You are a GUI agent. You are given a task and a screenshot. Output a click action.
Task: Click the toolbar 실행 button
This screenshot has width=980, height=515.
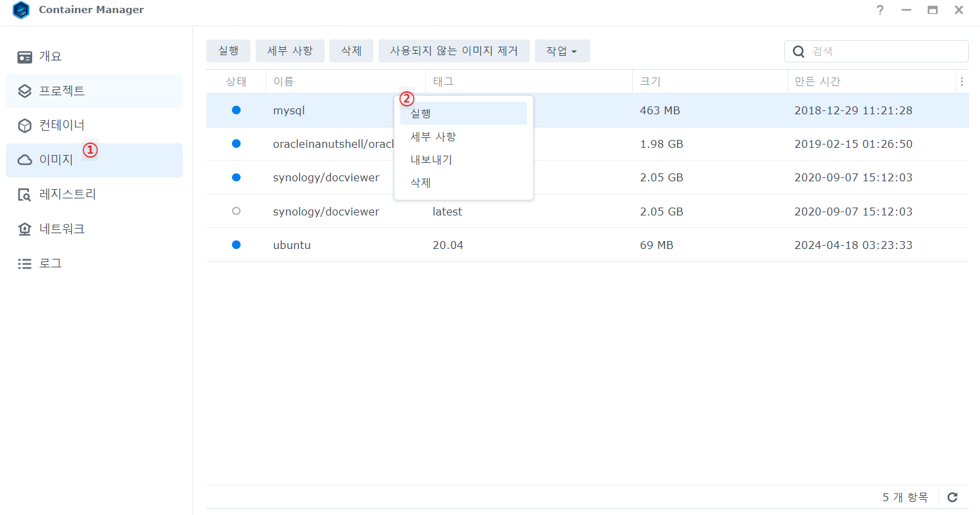pos(228,51)
